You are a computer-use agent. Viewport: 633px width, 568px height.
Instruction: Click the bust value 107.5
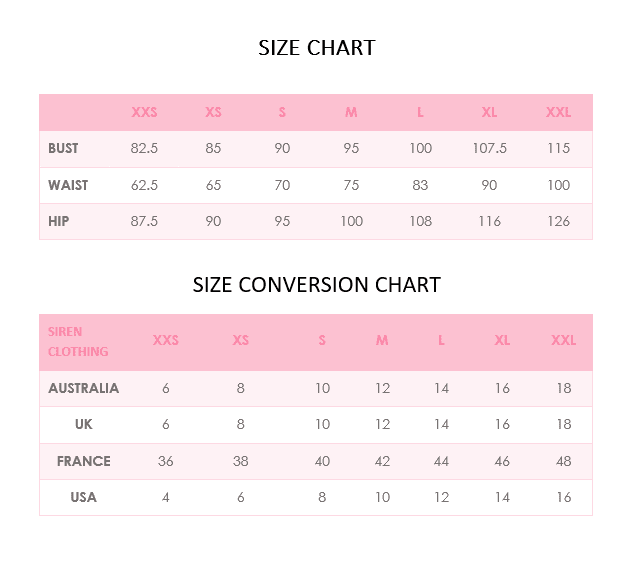point(489,148)
